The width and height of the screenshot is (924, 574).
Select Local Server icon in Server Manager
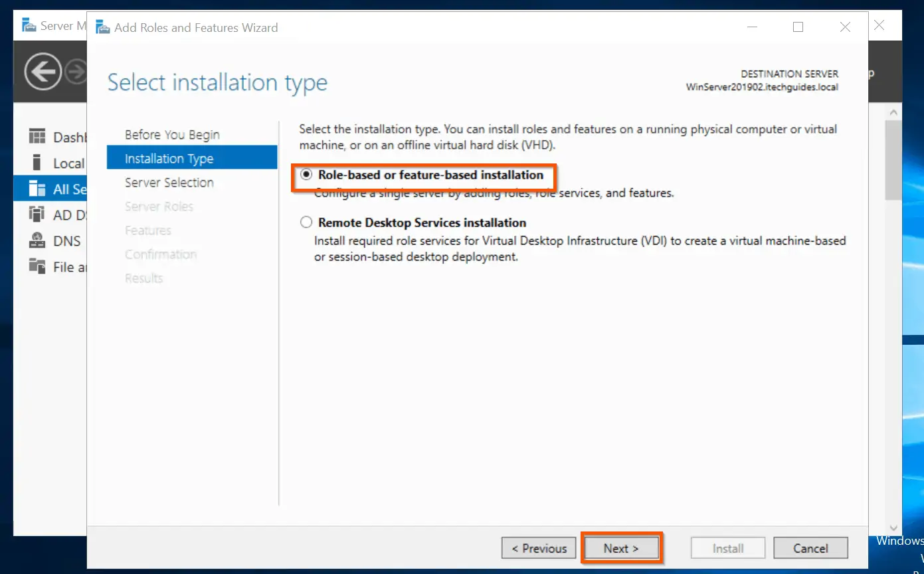37,163
